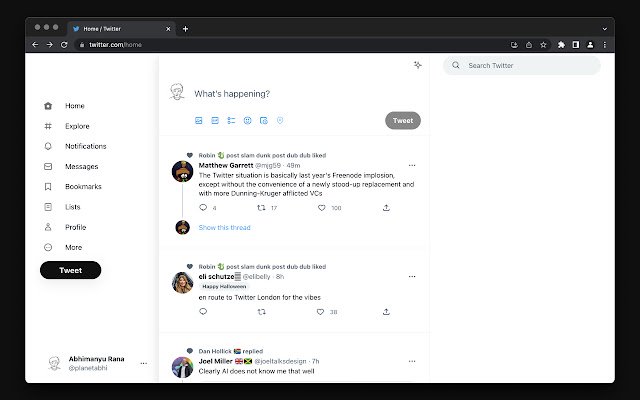Share Matthew Garrett's tweet
This screenshot has width=640, height=400.
(x=386, y=208)
